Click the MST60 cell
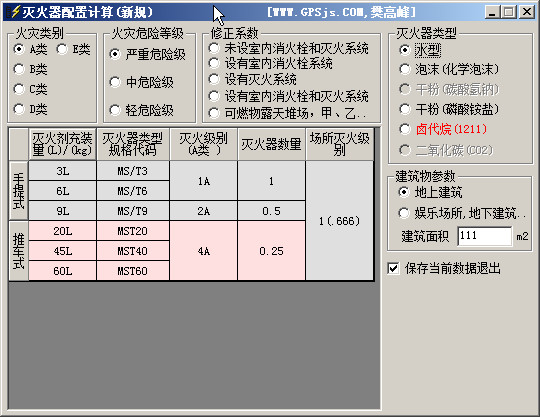 tap(133, 271)
